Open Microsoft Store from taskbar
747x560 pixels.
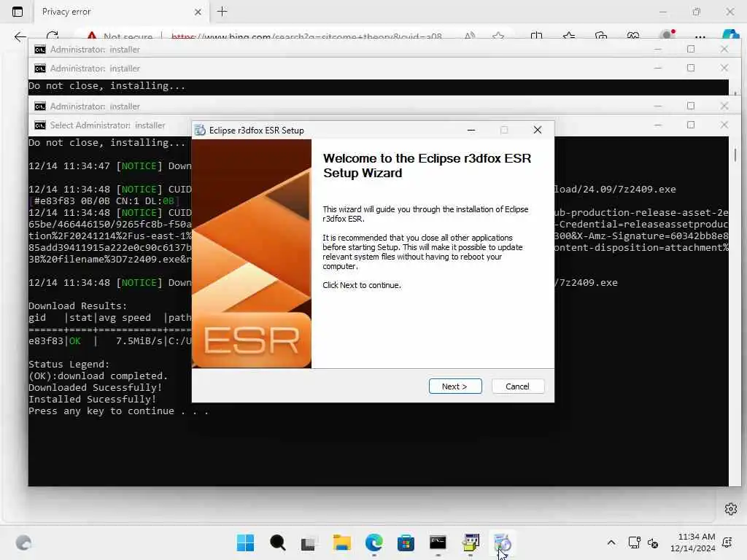406,542
